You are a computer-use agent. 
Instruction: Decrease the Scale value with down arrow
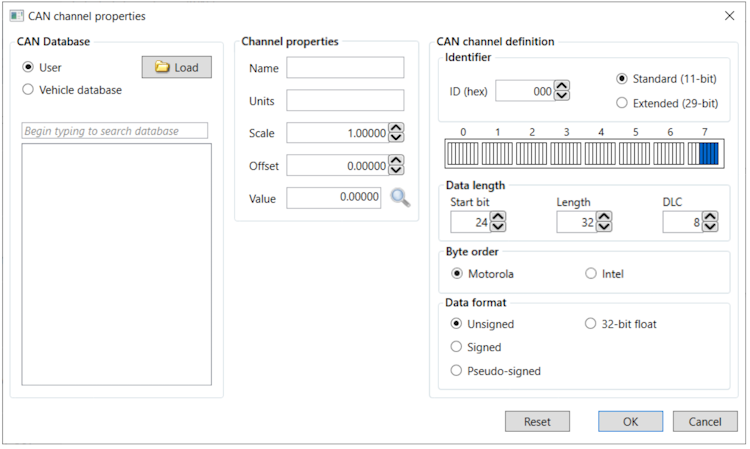click(396, 138)
